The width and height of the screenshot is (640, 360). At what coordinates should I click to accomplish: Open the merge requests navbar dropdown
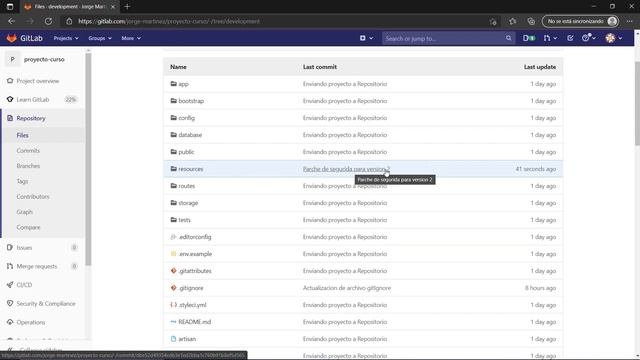pos(550,38)
